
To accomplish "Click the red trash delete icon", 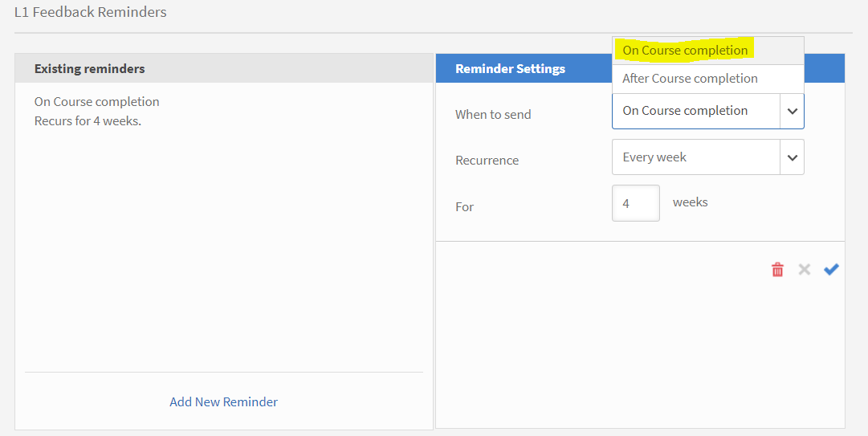I will [777, 270].
